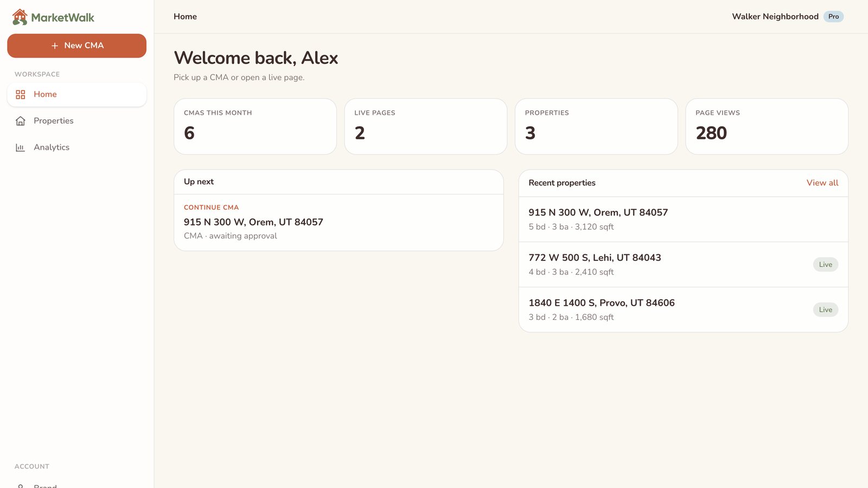
Task: Open the 915 N 300 W Orem property row
Action: coord(683,219)
